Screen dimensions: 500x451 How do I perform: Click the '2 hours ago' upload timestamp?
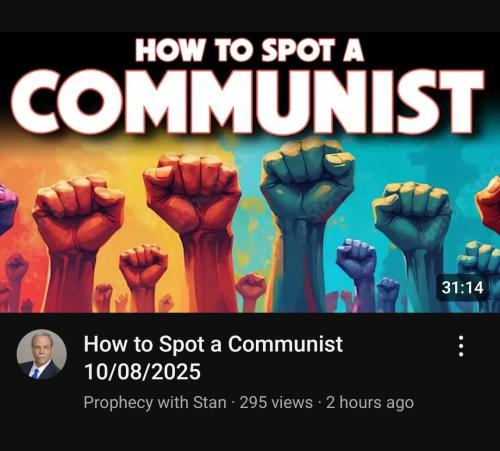[370, 402]
